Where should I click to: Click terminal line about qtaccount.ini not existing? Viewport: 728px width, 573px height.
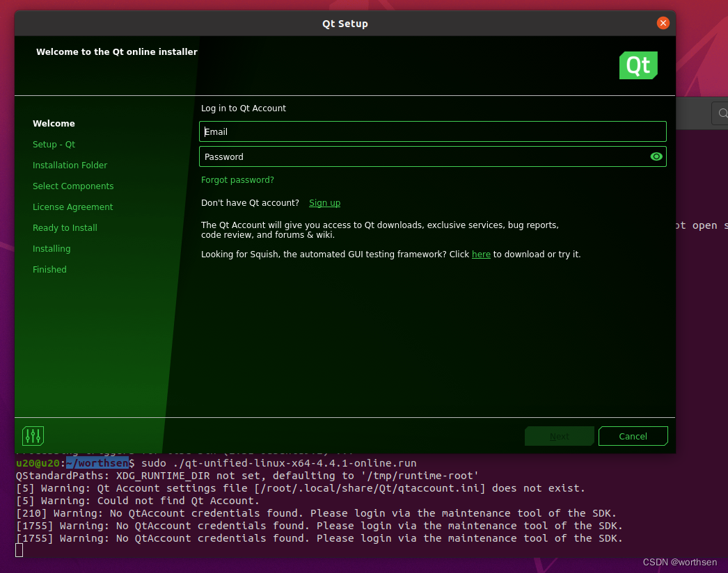tap(301, 488)
